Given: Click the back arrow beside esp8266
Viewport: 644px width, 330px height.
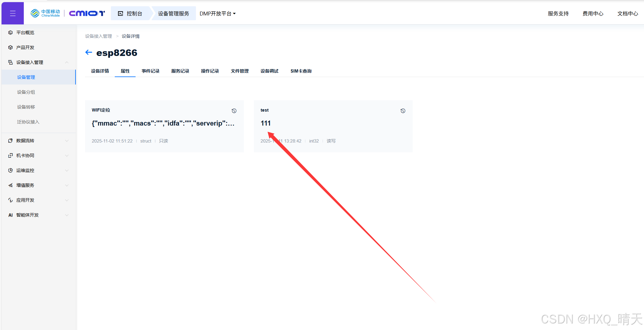Looking at the screenshot, I should (89, 53).
